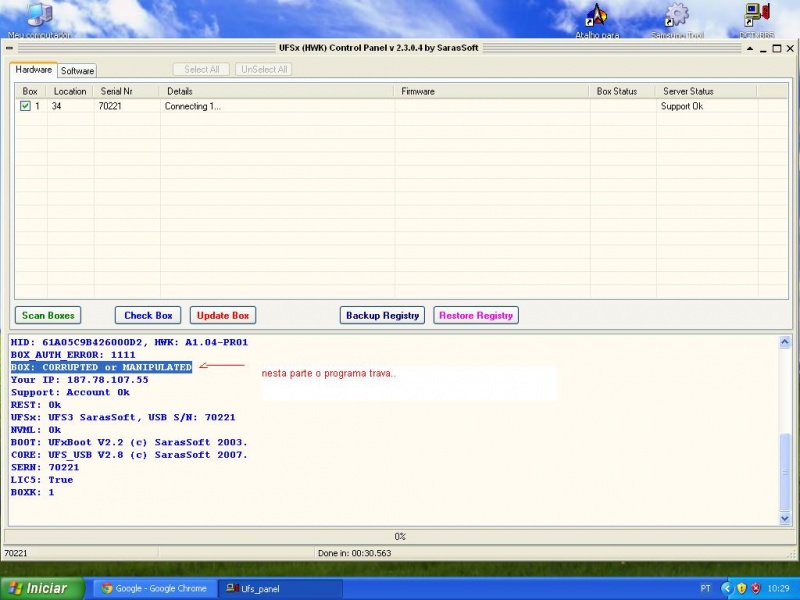Click the 'CORE: UFS_USB V2.8' log line

pyautogui.click(x=129, y=455)
